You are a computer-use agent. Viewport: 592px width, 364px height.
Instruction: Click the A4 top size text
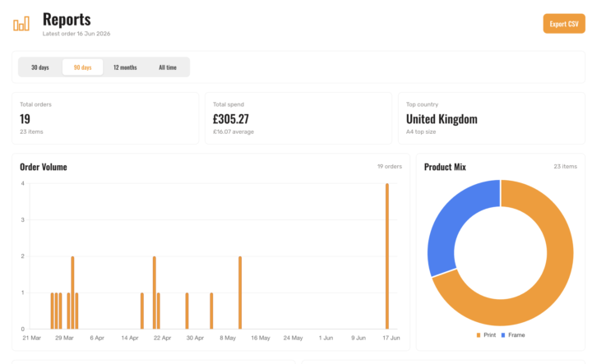[x=421, y=131]
